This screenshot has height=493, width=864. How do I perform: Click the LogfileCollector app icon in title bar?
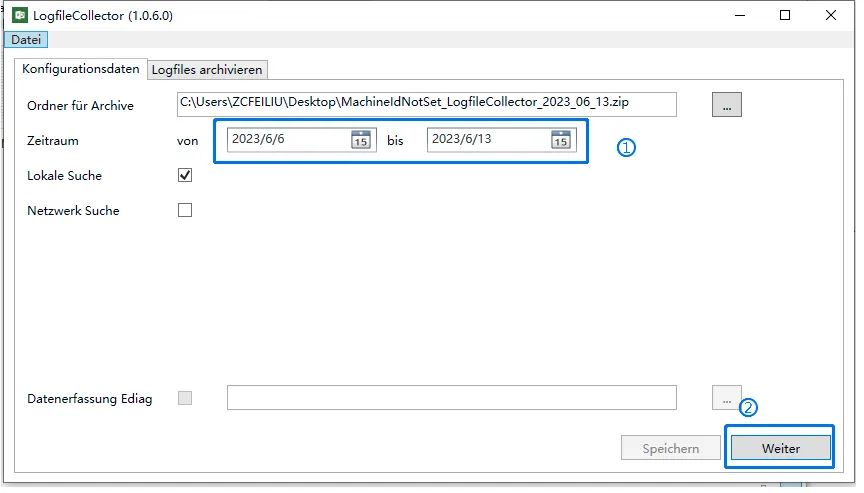[x=16, y=15]
